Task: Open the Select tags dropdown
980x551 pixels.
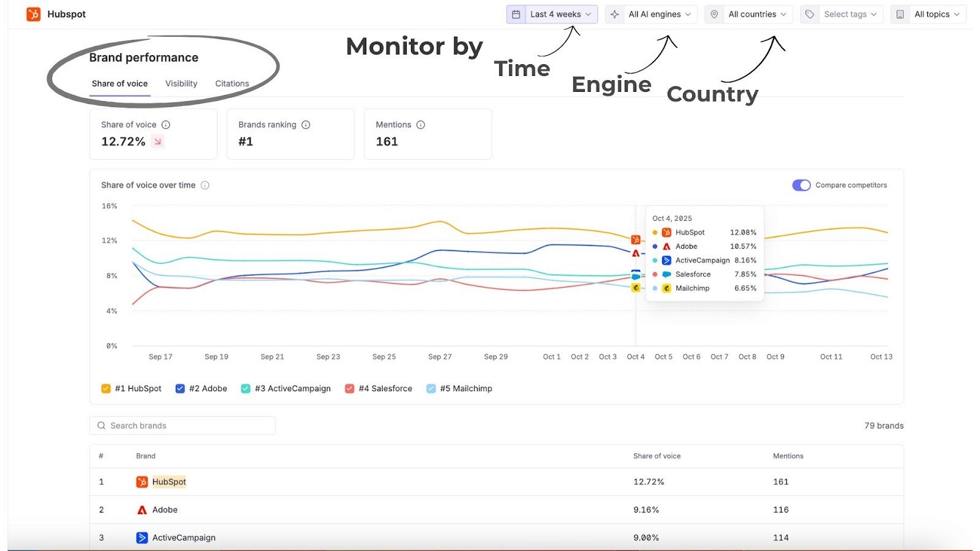Action: click(842, 14)
